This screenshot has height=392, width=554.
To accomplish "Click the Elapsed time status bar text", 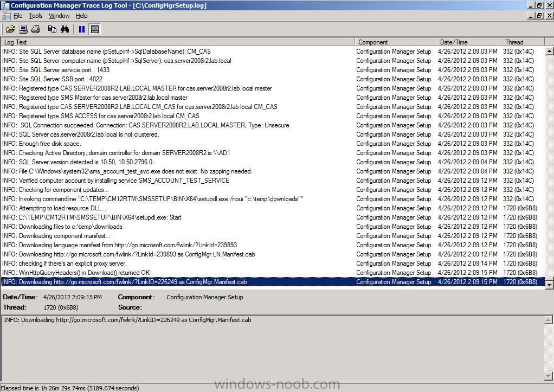I will tap(70, 388).
